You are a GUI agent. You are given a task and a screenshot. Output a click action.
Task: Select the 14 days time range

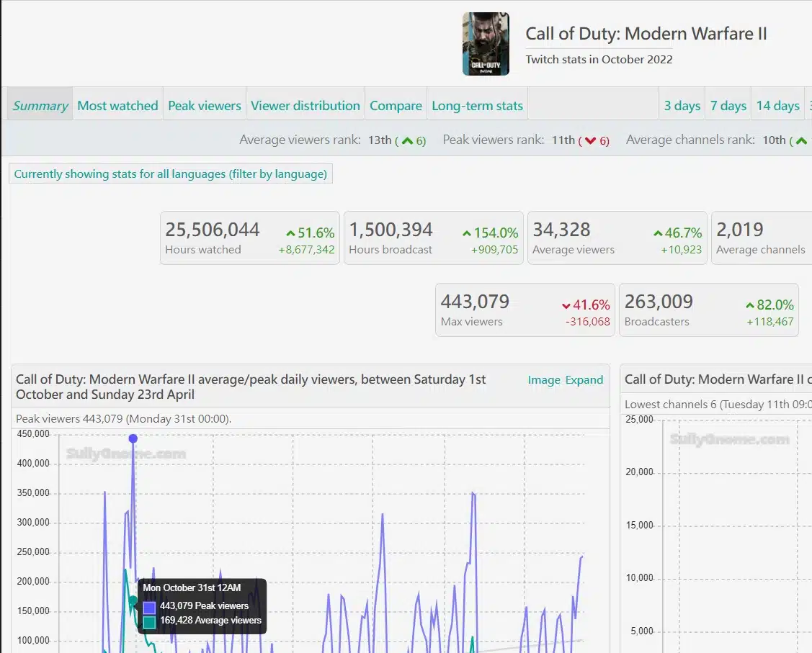coord(777,106)
